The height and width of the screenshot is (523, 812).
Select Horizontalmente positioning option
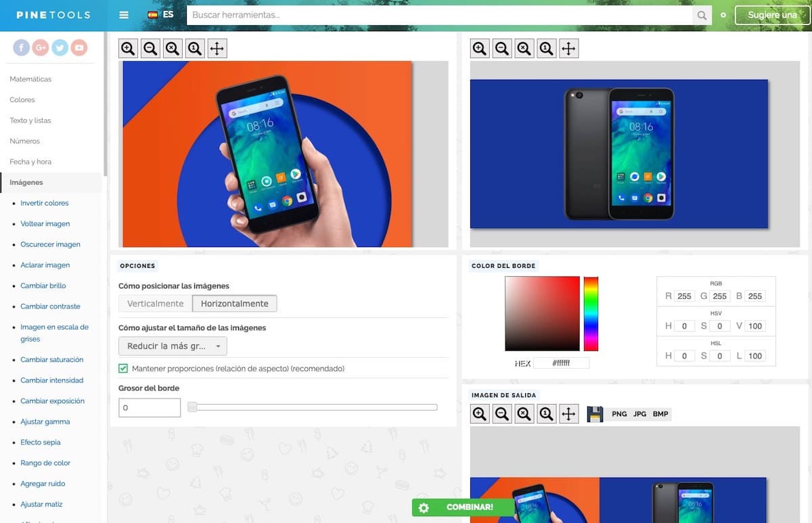tap(234, 304)
